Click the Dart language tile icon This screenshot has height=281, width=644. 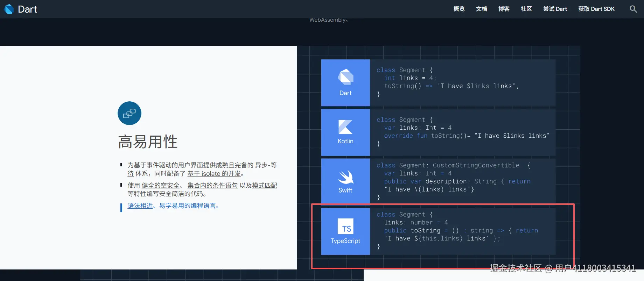346,77
